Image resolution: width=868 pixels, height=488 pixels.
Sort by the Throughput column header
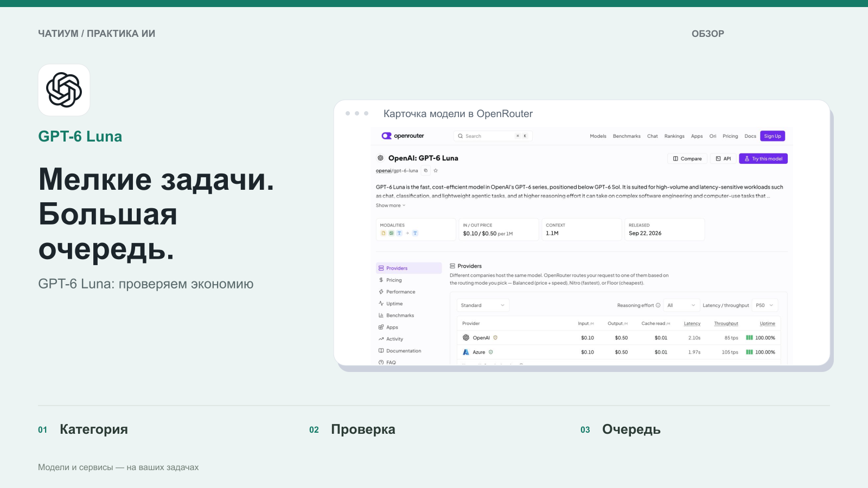(726, 324)
